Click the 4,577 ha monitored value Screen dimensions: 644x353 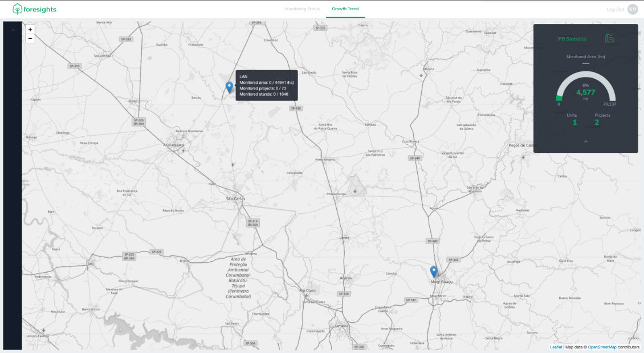586,92
